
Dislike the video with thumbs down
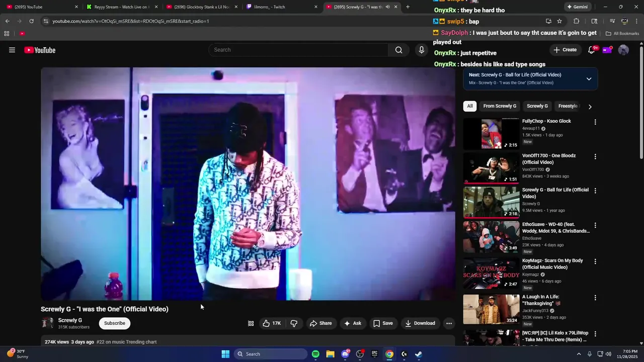pos(294,323)
